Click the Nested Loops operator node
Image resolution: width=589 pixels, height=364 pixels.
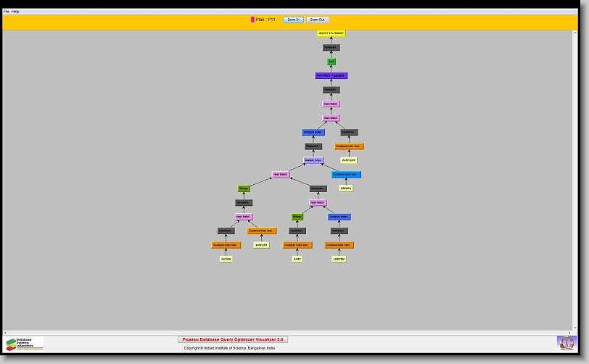click(313, 160)
